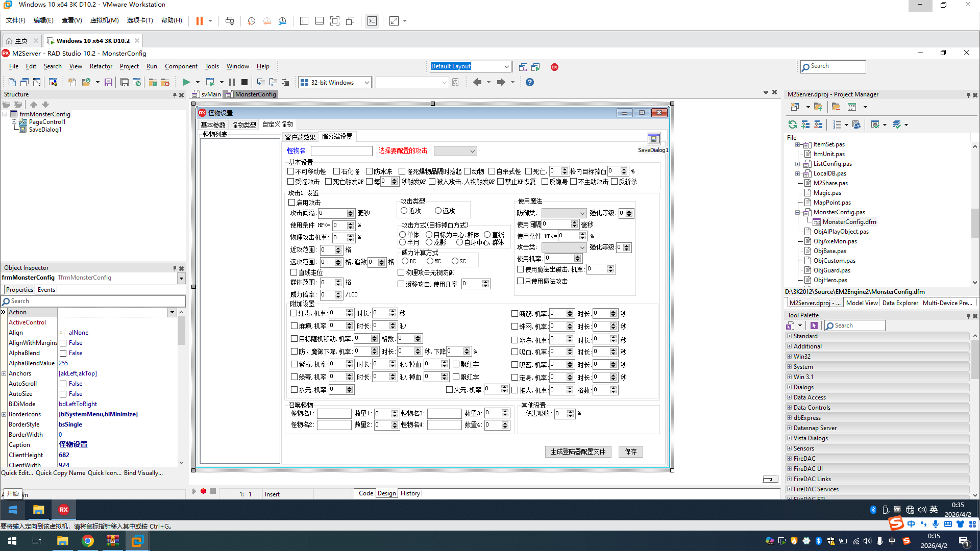The height and width of the screenshot is (551, 980).
Task: Click the Back navigation arrow icon
Action: pos(477,82)
